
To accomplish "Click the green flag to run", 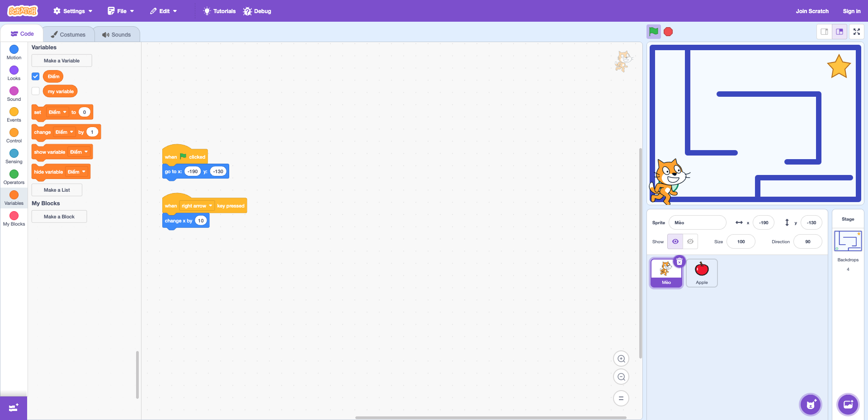I will (654, 32).
